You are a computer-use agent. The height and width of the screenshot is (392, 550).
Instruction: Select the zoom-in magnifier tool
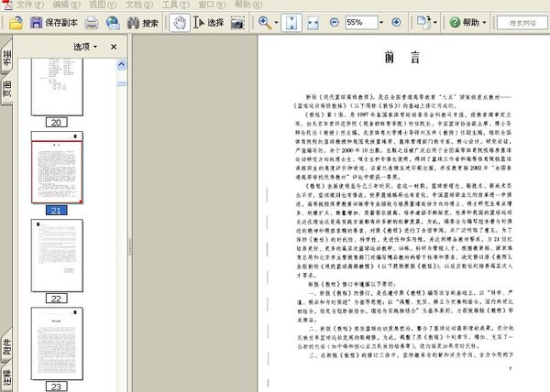[265, 23]
